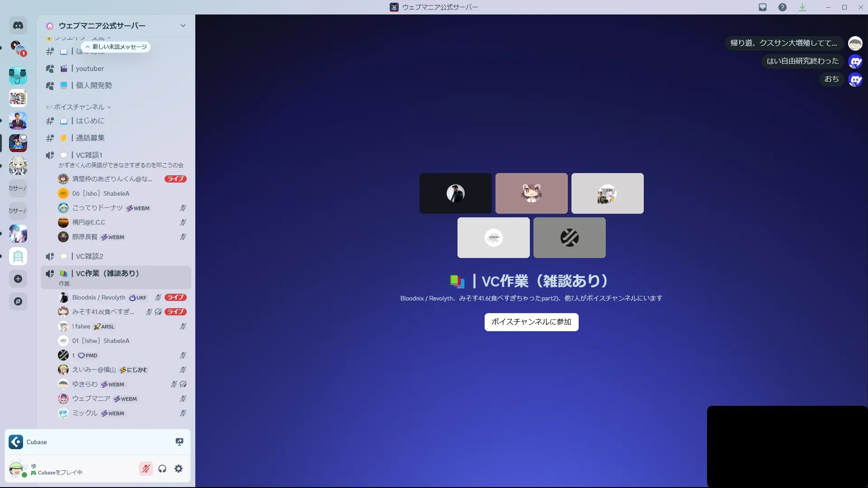Open Discord direct messages home icon
This screenshot has width=868, height=488.
coord(18,26)
